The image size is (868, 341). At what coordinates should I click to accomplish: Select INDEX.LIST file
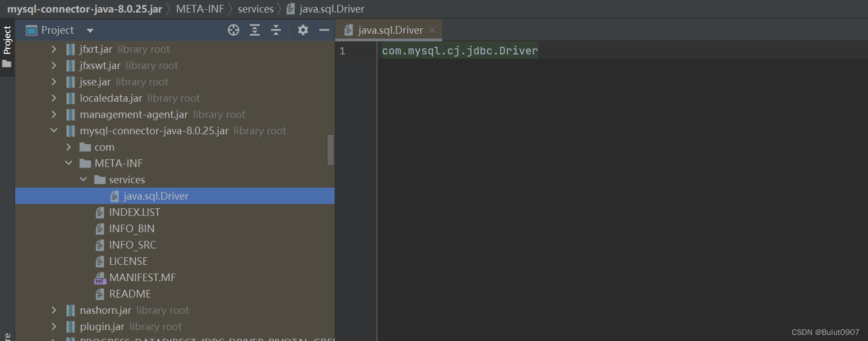coord(135,212)
